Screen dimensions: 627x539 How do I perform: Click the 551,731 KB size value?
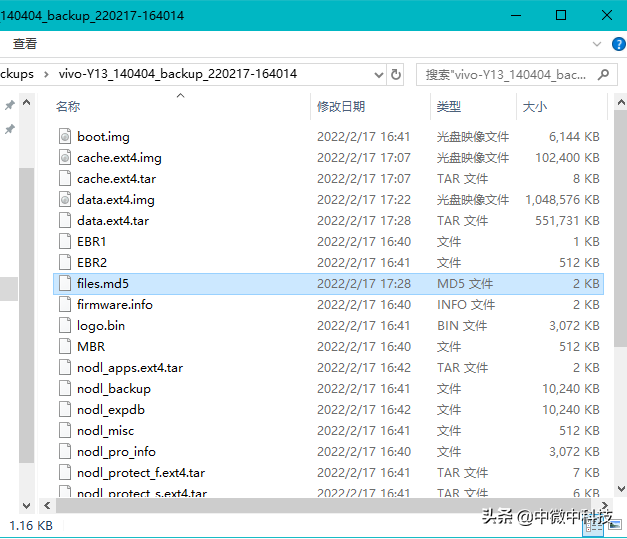[x=567, y=221]
